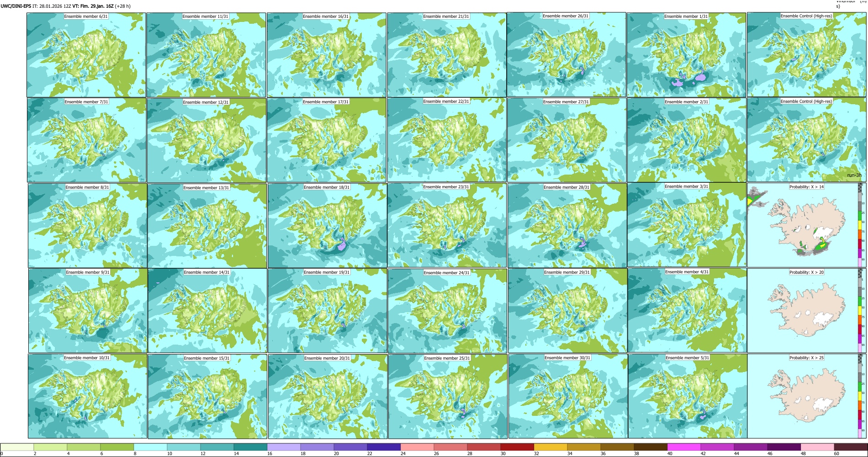Viewport: 868px width, 457px height.
Task: Pick the dark purple 46–48 legend swatch
Action: [x=784, y=447]
